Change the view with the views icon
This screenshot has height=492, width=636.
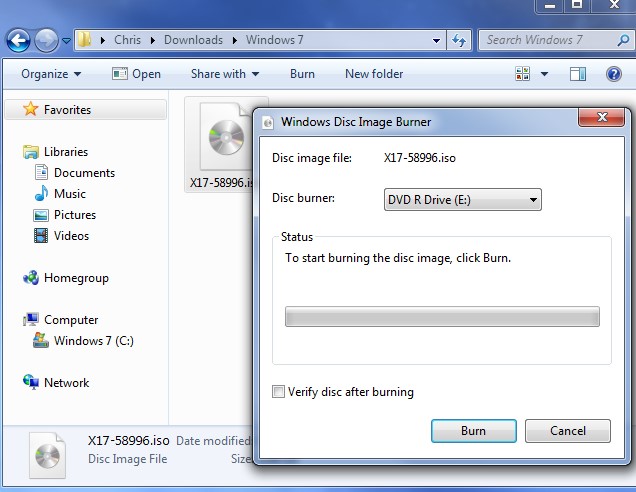522,74
